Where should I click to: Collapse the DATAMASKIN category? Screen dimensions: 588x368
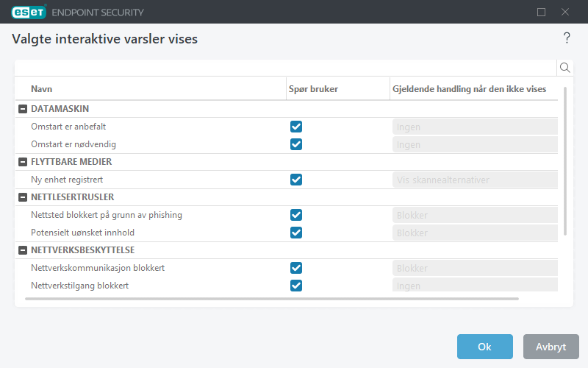tap(23, 109)
